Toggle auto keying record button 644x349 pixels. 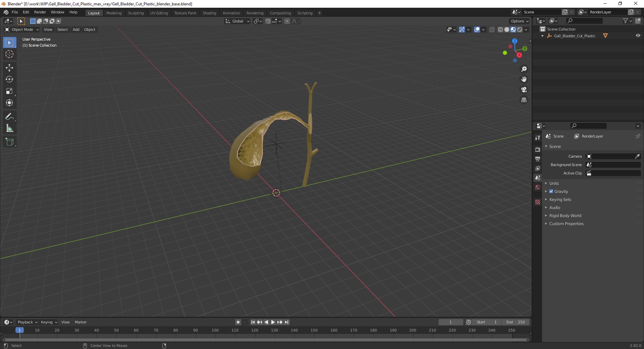pyautogui.click(x=238, y=322)
